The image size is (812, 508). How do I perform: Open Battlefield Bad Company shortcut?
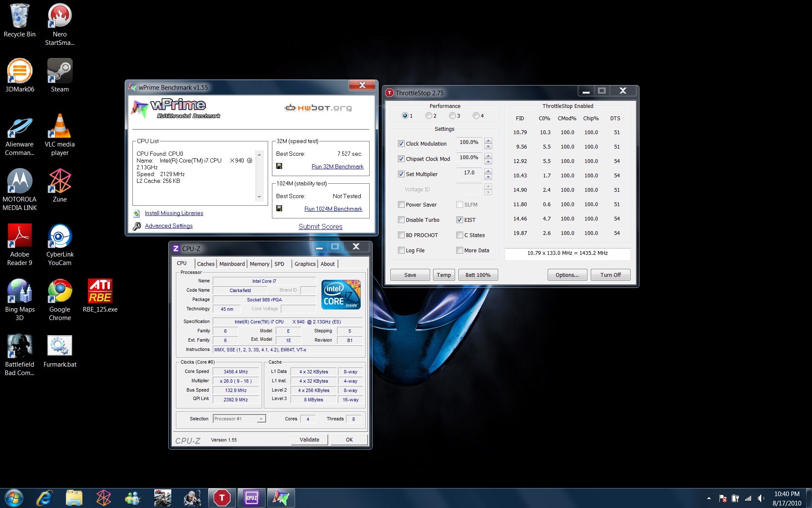click(x=19, y=355)
